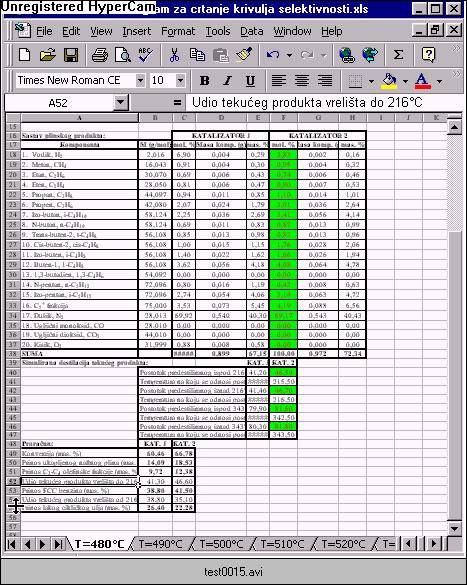467x585 pixels.
Task: Apply the Borders icon to the cell
Action: coord(355,80)
